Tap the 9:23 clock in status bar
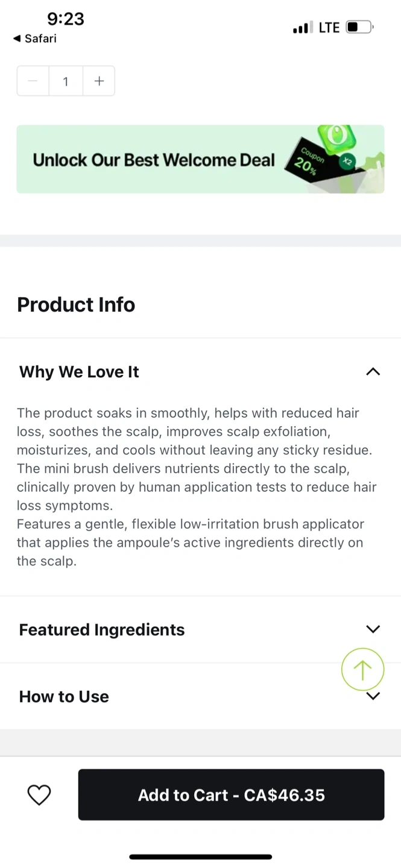 pos(66,19)
